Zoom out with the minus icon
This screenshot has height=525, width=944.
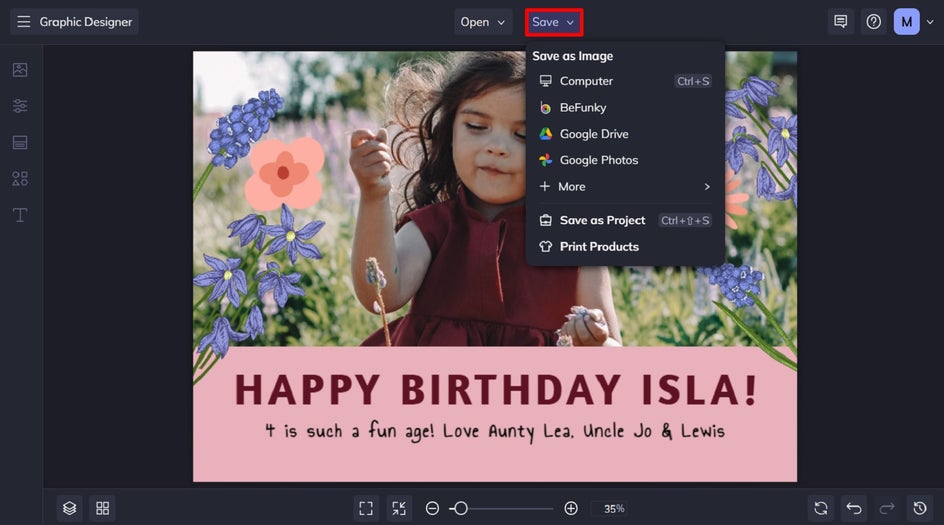(x=432, y=508)
